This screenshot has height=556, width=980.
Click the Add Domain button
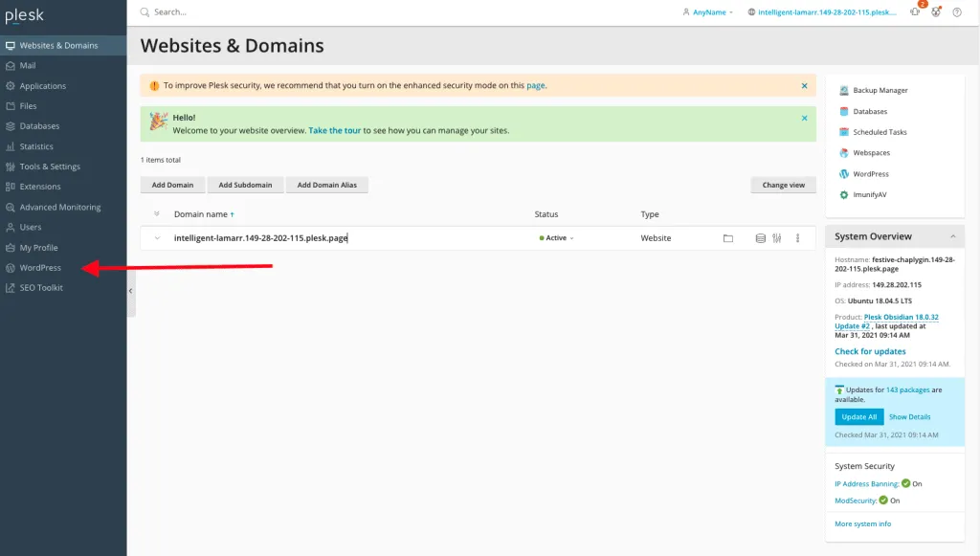pos(172,185)
